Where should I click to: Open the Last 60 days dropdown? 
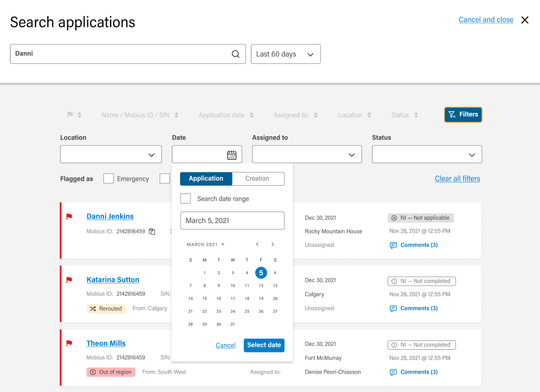[x=286, y=54]
